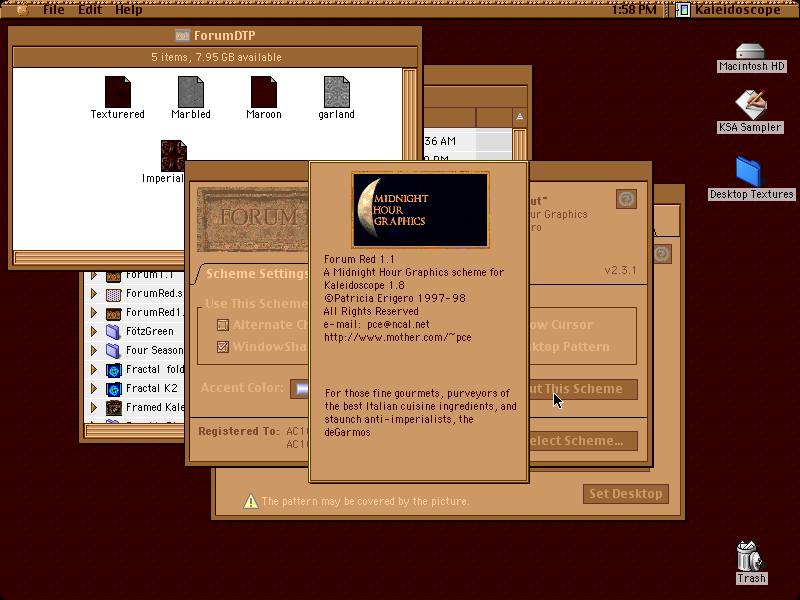This screenshot has width=800, height=600.
Task: Toggle the WindowShade checkbox
Action: 223,346
